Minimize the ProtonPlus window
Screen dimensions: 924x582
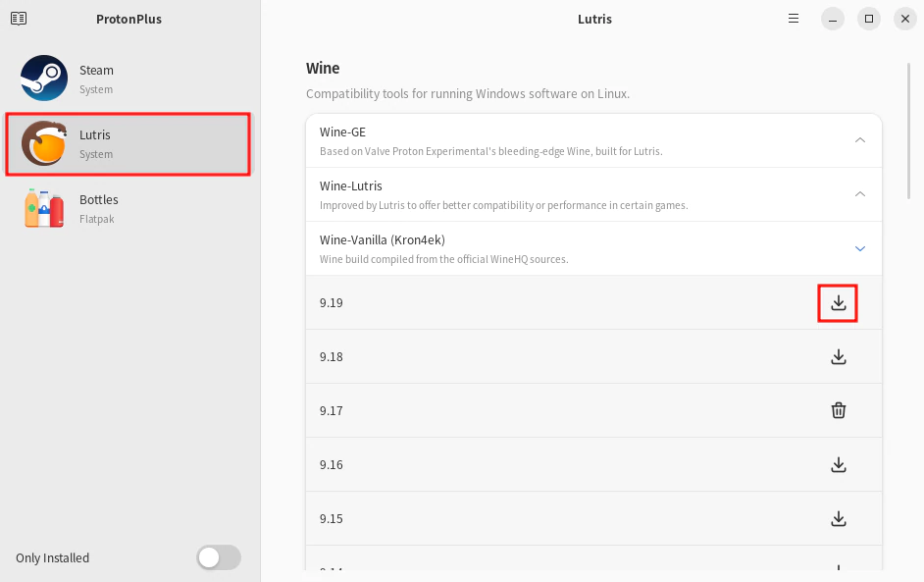832,19
